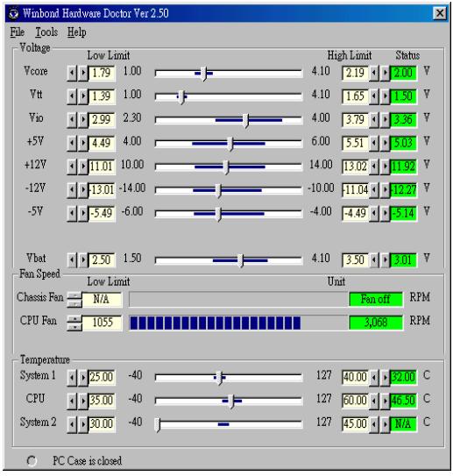Viewport: 453px width, 476px height.
Task: Click the Vcore voltage slider thumb
Action: [x=204, y=74]
